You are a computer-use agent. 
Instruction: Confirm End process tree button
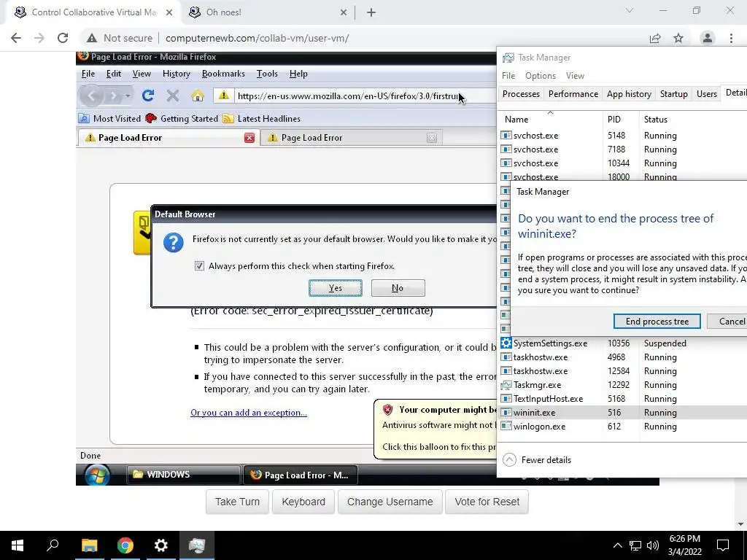[x=657, y=322]
